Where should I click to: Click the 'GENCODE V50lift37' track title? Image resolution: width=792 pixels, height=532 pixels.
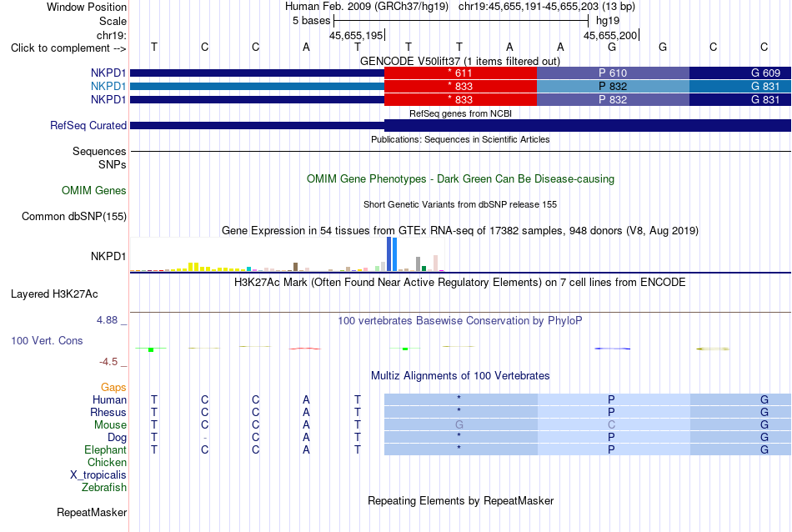(459, 61)
